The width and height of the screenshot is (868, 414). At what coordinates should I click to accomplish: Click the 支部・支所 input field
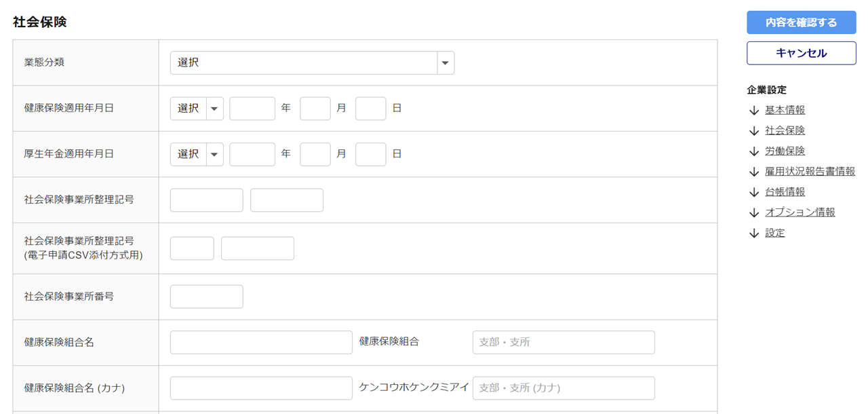tap(564, 342)
